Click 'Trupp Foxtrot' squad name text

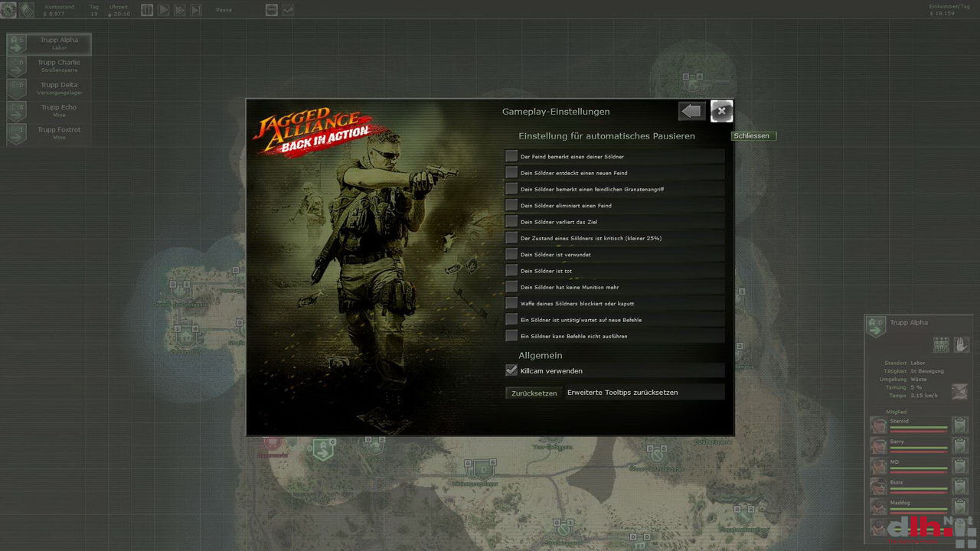[59, 129]
